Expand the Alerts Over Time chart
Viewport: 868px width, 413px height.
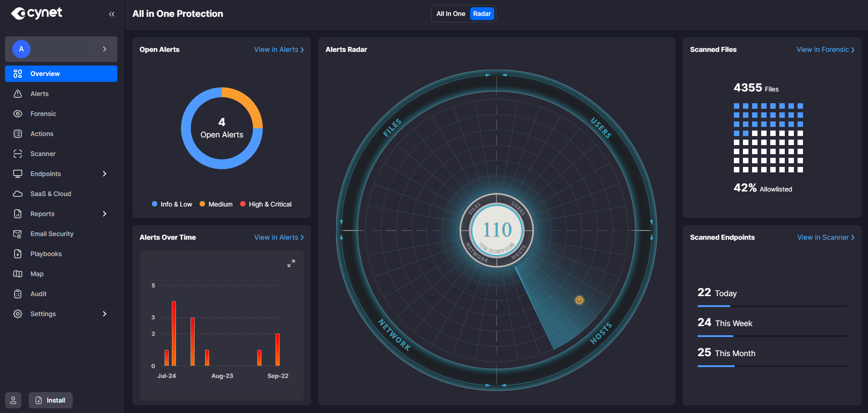pos(291,263)
